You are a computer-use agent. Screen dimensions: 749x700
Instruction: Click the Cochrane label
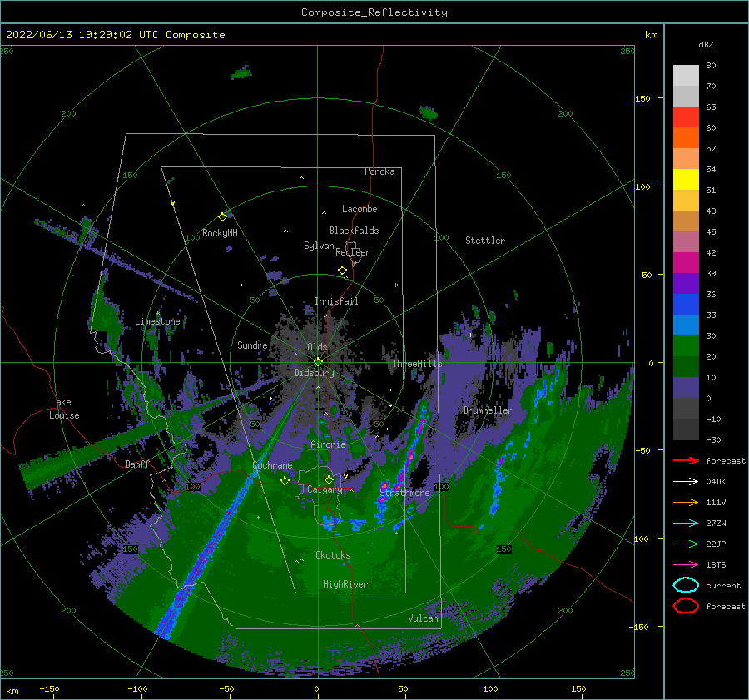coord(272,465)
